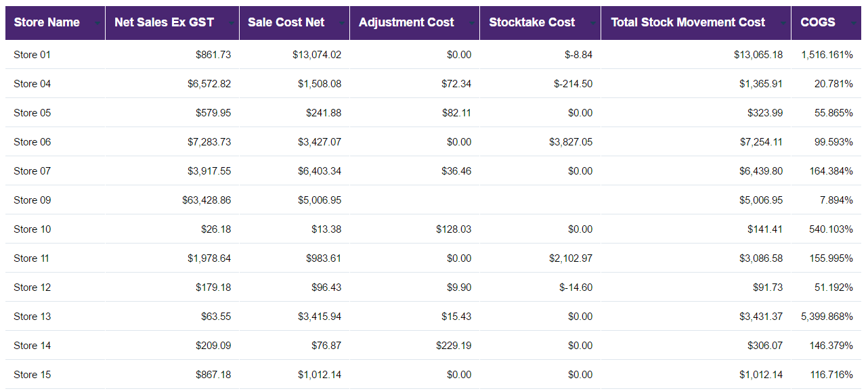Viewport: 868px width, 391px height.
Task: Open the COGS column dropdown arrow
Action: tap(853, 23)
